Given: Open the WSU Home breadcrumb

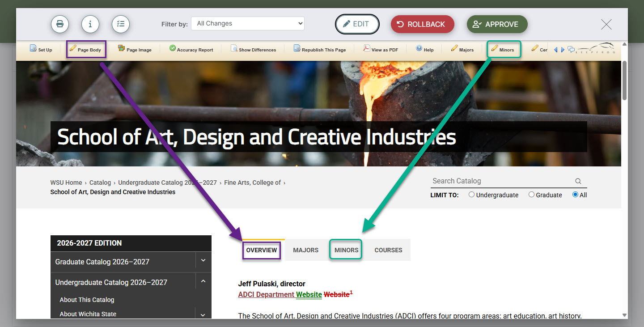Looking at the screenshot, I should pos(66,183).
